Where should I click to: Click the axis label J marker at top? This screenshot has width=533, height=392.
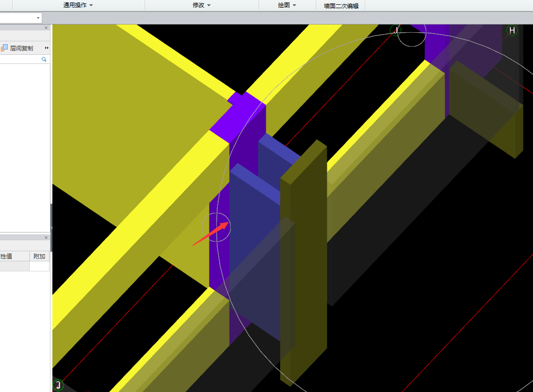[396, 30]
